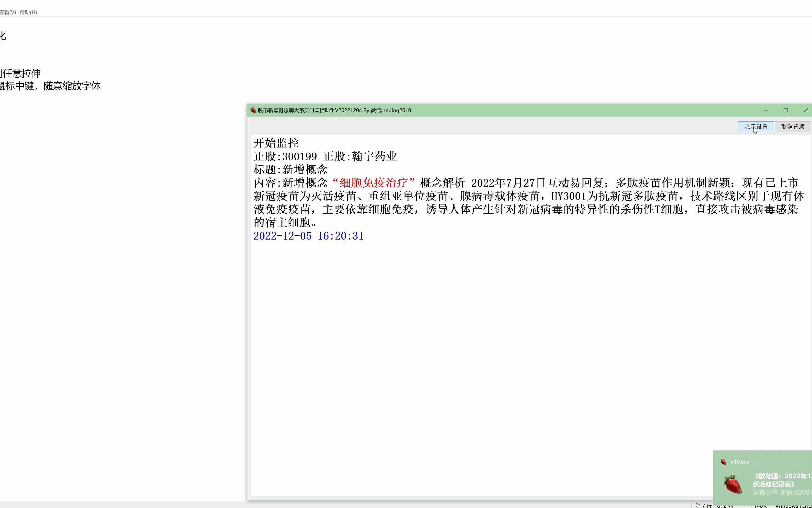Click the 正股:300199 stock code text

[285, 156]
